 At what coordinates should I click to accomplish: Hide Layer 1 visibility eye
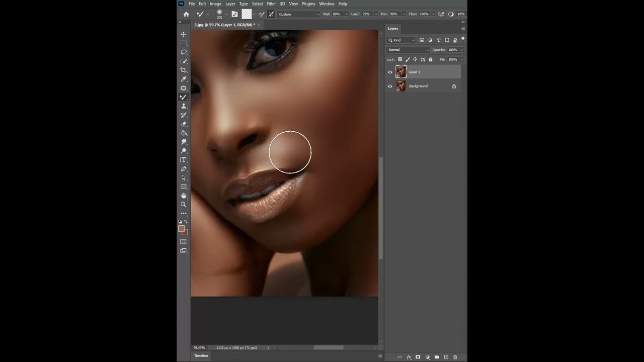[x=390, y=72]
